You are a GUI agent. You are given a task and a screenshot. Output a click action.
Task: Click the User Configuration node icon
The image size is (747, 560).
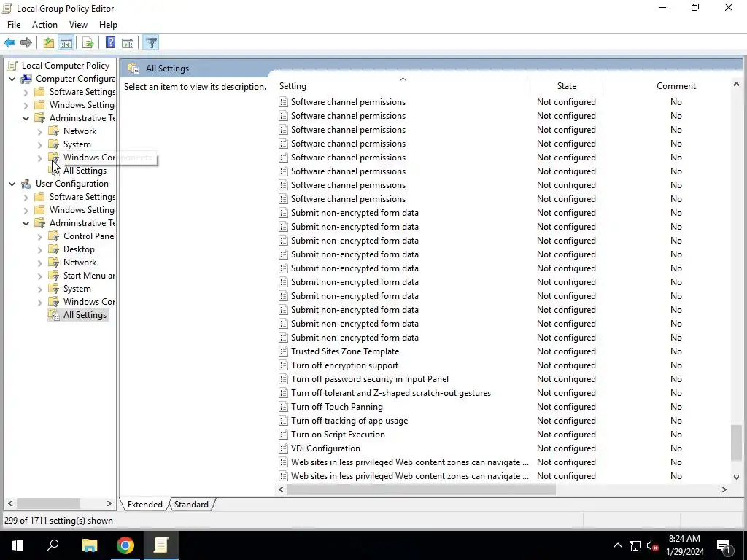click(26, 184)
